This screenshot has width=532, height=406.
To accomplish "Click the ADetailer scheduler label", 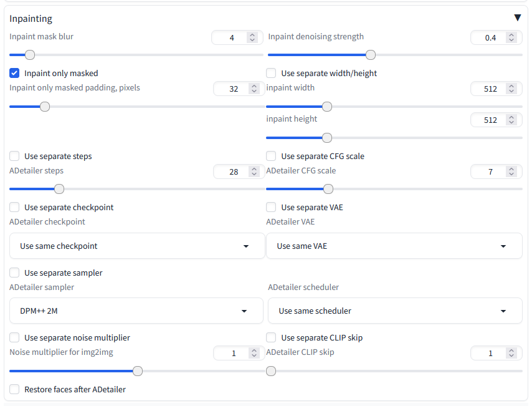I will [303, 287].
